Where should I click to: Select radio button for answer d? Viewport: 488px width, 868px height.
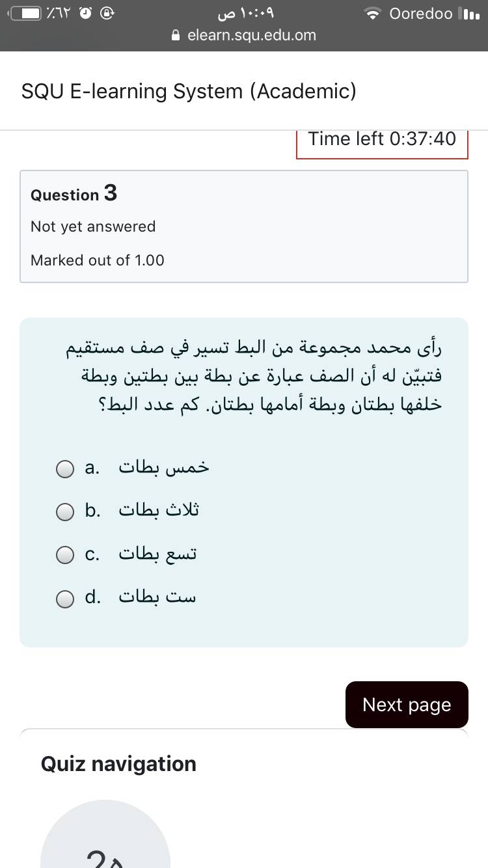[65, 598]
